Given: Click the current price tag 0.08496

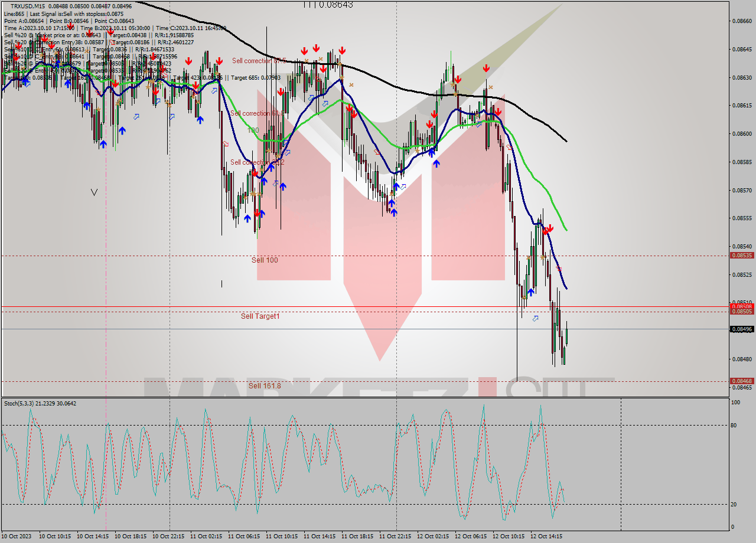Looking at the screenshot, I should tap(742, 329).
